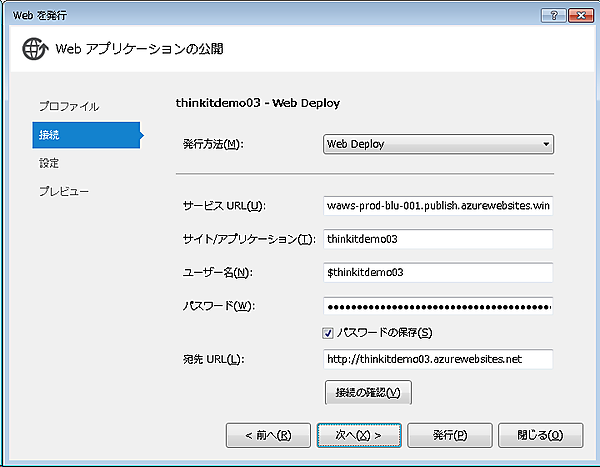Click the Web アプリケーションの公開 title text
The width and height of the screenshot is (600, 467).
[x=139, y=49]
